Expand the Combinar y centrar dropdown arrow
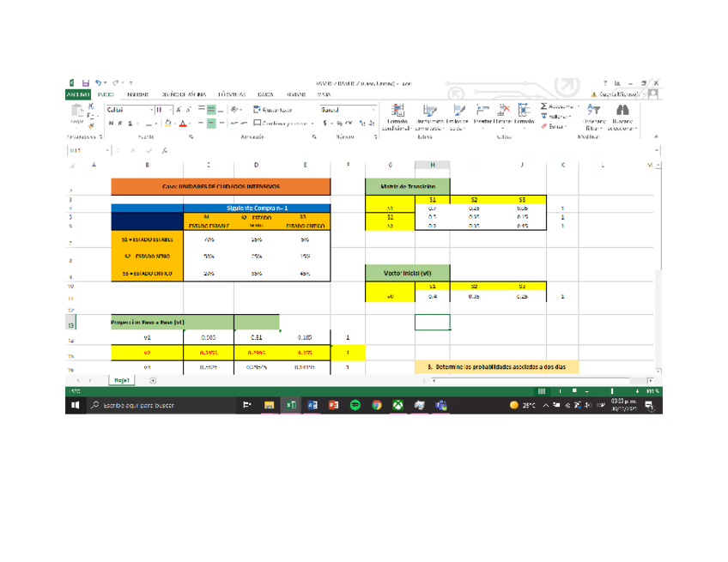This screenshot has width=728, height=562. pos(313,124)
